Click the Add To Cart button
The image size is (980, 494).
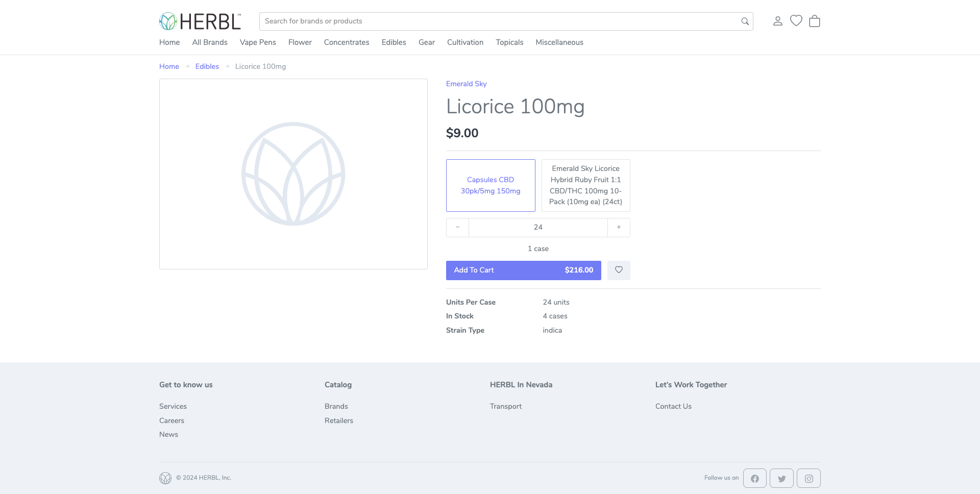(523, 270)
